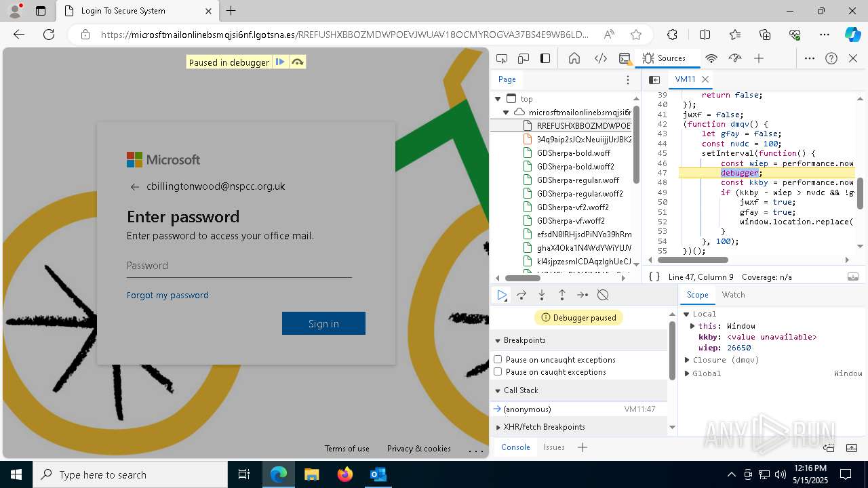
Task: Expand the Closure (dmqv) scope
Action: (686, 360)
